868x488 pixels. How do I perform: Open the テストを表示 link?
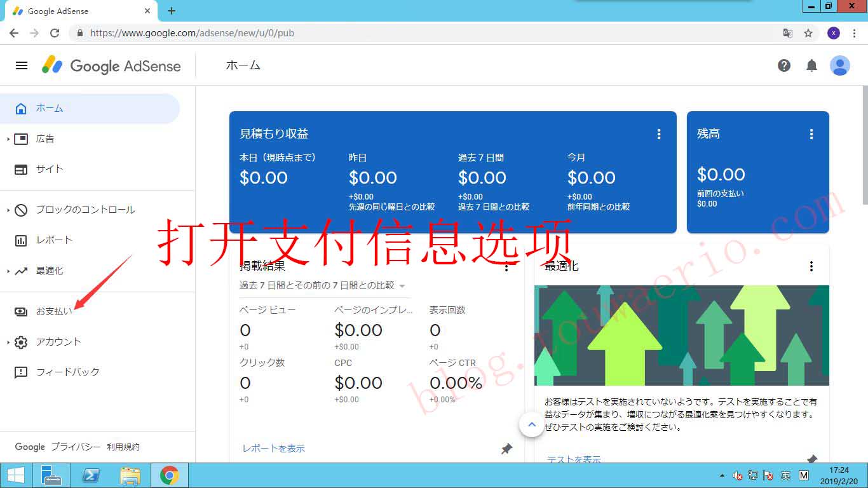(x=574, y=459)
